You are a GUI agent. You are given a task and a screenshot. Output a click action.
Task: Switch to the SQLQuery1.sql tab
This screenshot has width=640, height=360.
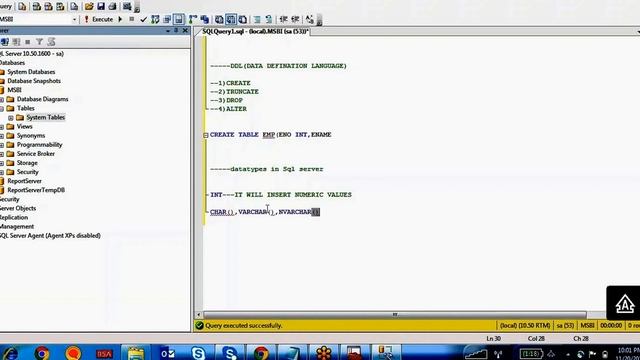[x=256, y=31]
